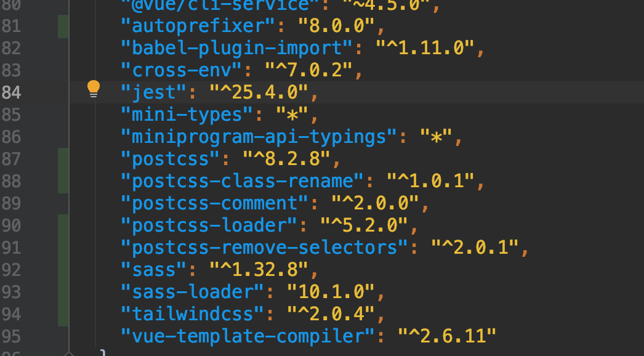Click the "tailwindcss" key
The image size is (644, 356).
click(x=192, y=315)
